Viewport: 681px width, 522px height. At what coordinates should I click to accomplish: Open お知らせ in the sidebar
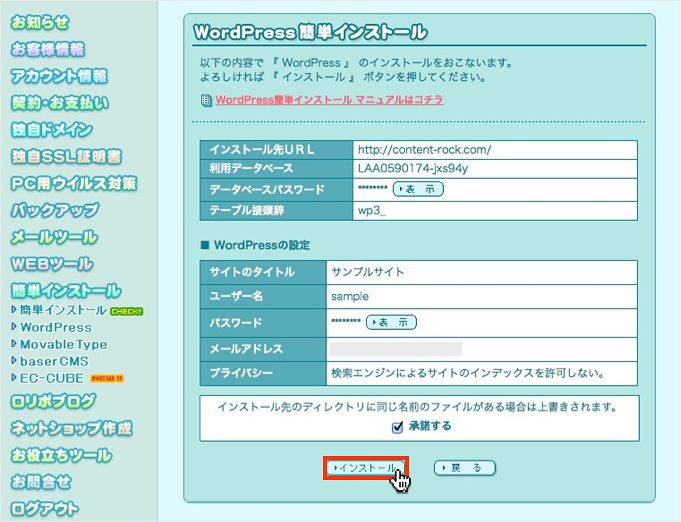point(40,22)
